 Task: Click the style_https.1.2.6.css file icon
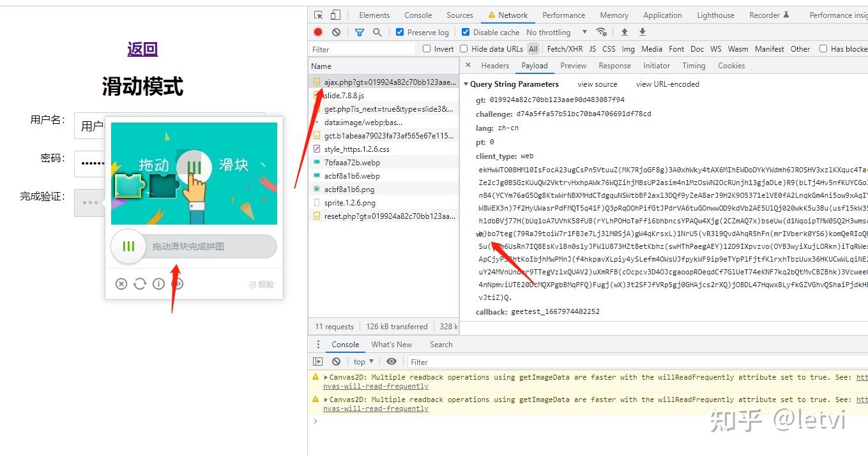coord(317,149)
